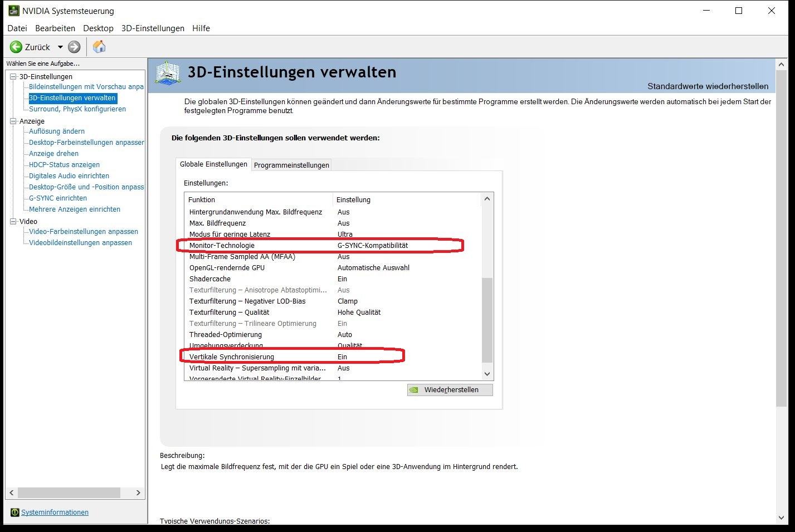Select Hintergrundanwendung Max. Bildfrequenz row
Image resolution: width=795 pixels, height=532 pixels.
click(x=333, y=212)
